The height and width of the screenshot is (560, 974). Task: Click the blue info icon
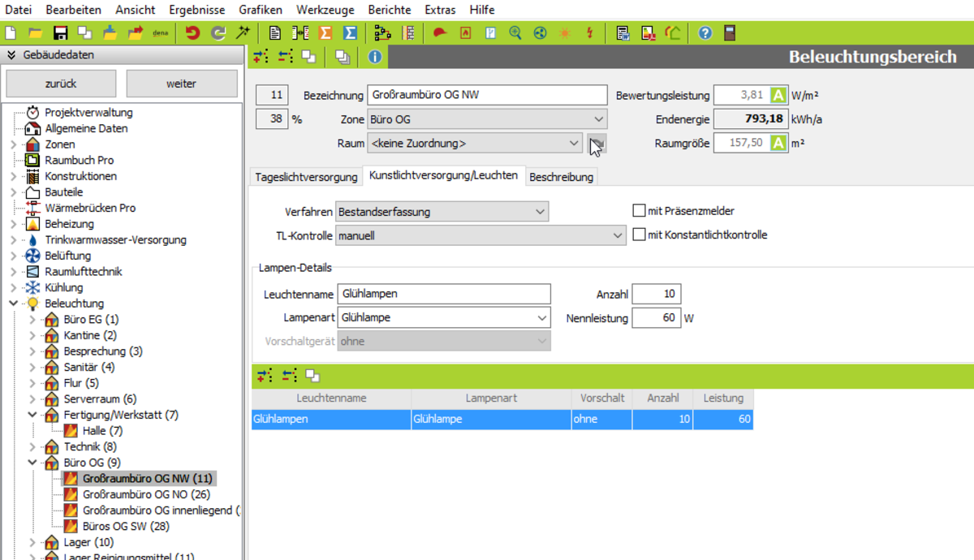pyautogui.click(x=374, y=57)
